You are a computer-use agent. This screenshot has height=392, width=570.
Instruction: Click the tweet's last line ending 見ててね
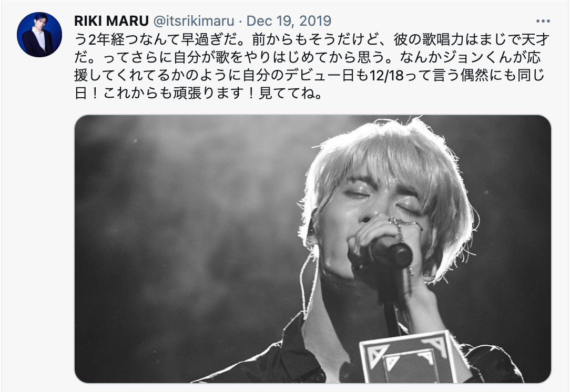tap(198, 94)
